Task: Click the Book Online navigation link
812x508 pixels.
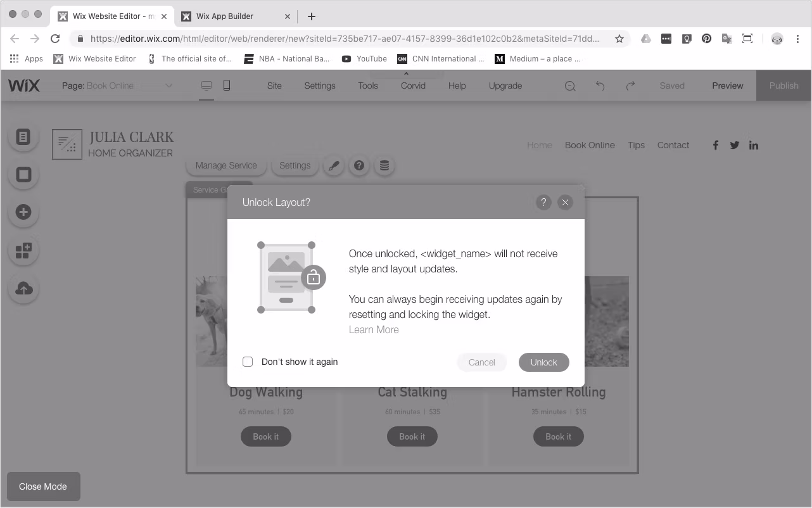Action: click(590, 145)
